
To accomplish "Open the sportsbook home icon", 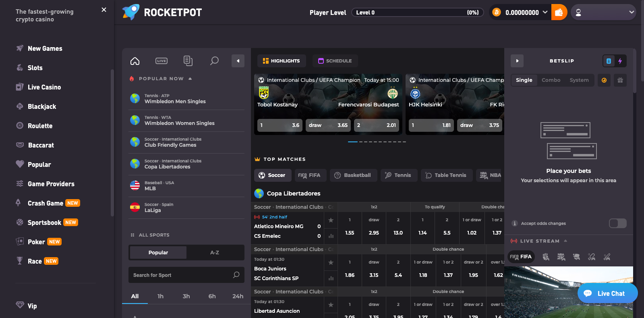I will (135, 61).
